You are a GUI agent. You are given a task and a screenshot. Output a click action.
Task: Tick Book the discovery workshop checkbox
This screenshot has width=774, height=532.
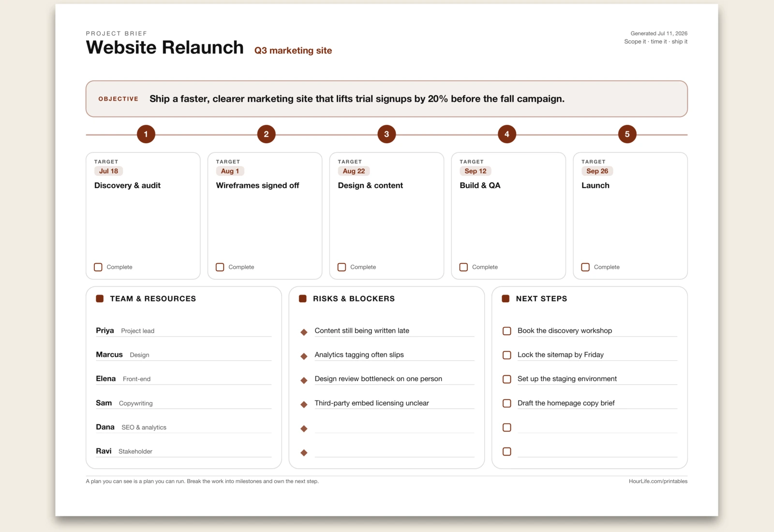click(507, 331)
